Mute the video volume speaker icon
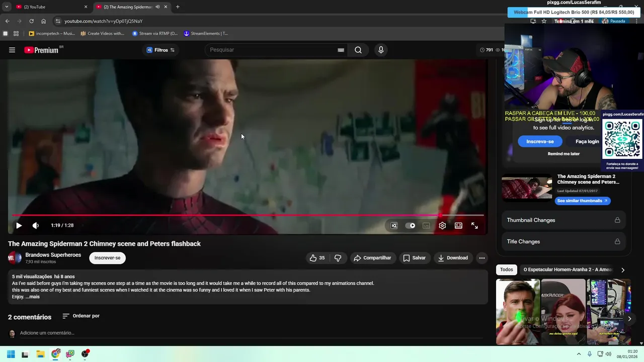 (35, 226)
